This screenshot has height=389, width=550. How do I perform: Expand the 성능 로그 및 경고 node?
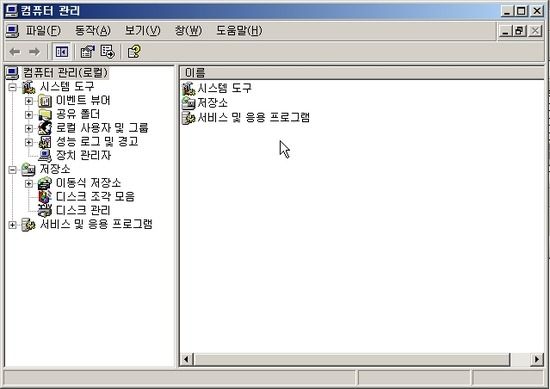(29, 142)
